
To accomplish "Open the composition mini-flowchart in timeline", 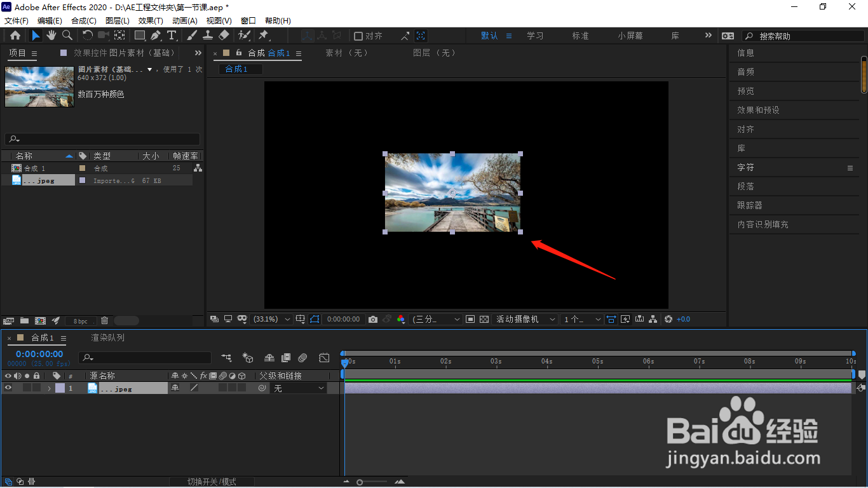I will click(x=226, y=358).
